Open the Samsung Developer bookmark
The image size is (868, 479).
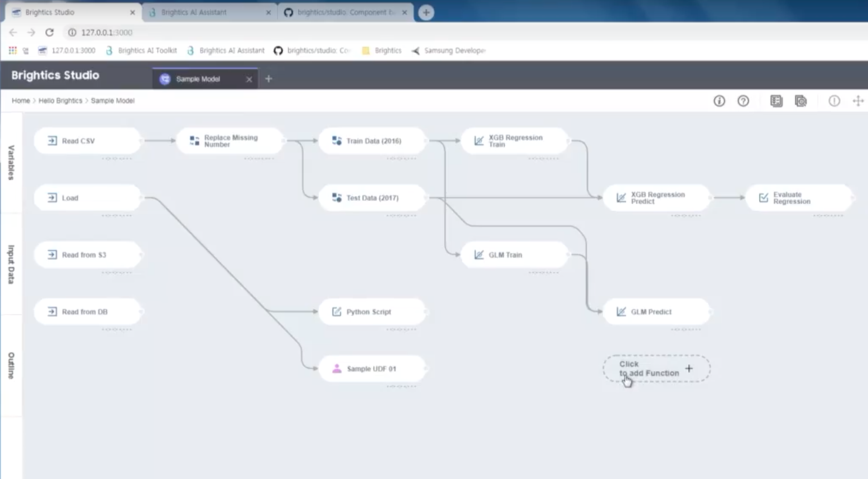[x=449, y=51]
